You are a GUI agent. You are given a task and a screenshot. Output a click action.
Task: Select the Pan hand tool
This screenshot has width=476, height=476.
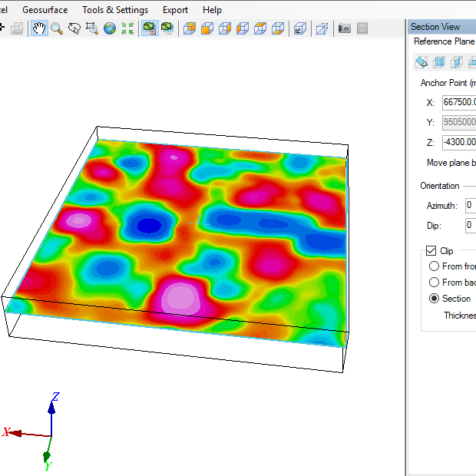(x=38, y=28)
